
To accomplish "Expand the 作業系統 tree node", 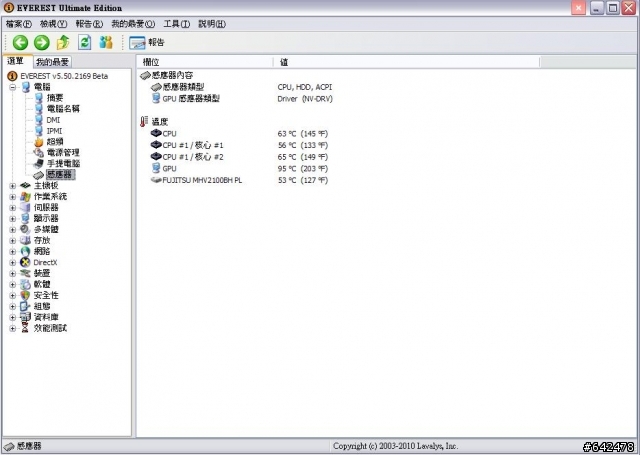I will tap(13, 197).
